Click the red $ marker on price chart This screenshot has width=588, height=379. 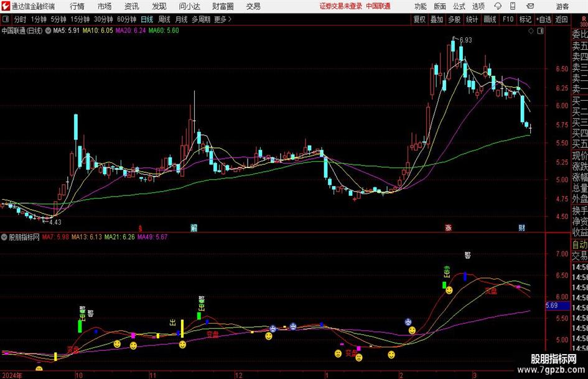click(x=140, y=228)
